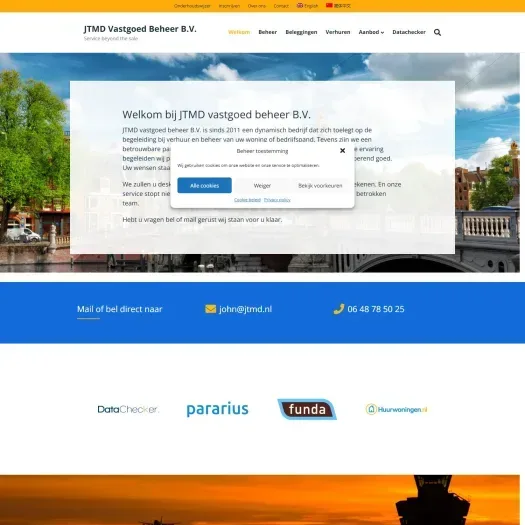The width and height of the screenshot is (525, 525).
Task: Open Inschrijven in top bar
Action: click(x=229, y=6)
